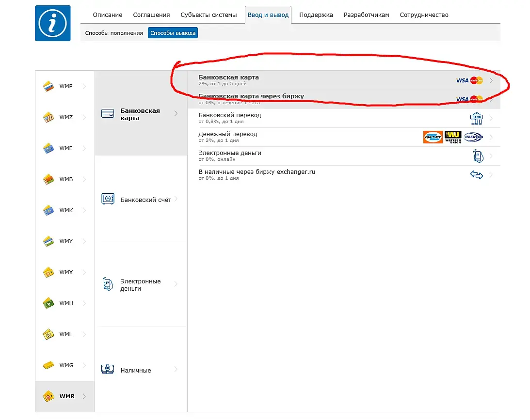Click the exchange arrows icon
The image size is (530, 420).
pyautogui.click(x=476, y=175)
